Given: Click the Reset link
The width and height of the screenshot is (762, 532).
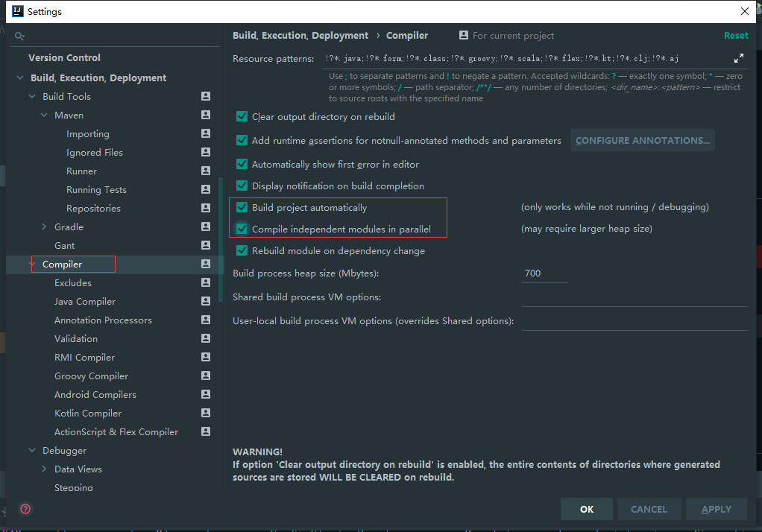Looking at the screenshot, I should point(736,36).
